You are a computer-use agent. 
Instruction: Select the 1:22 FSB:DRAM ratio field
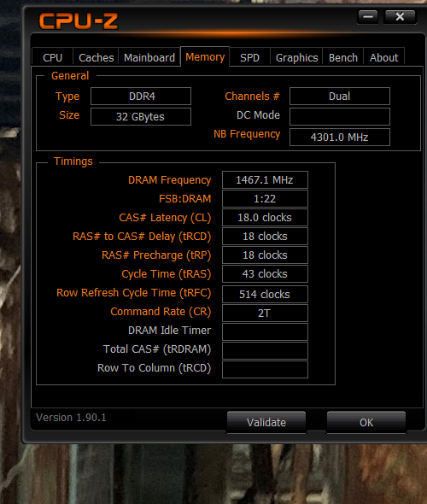pos(265,199)
